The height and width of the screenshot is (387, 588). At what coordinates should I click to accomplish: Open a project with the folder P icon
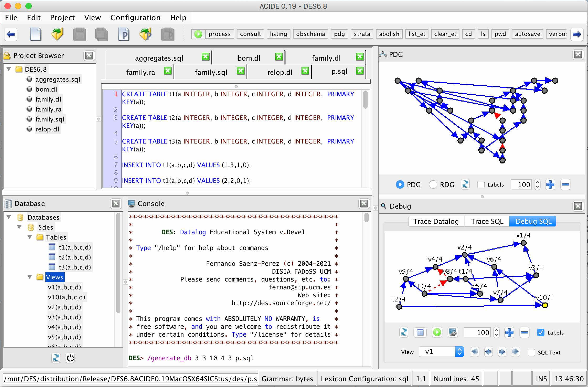click(x=146, y=34)
